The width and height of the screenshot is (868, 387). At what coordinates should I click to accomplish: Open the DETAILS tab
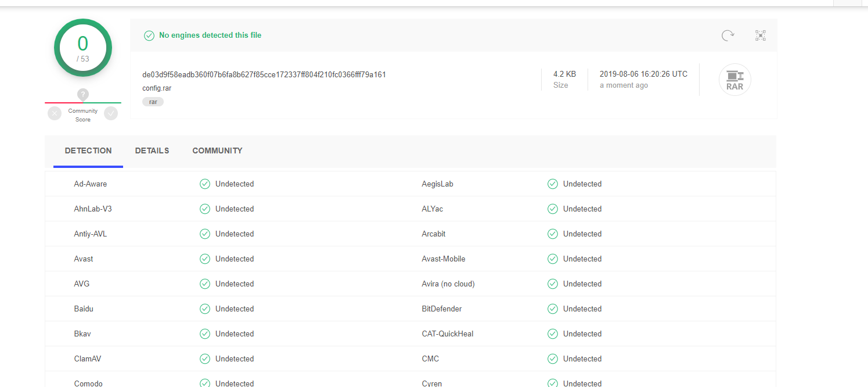tap(152, 150)
